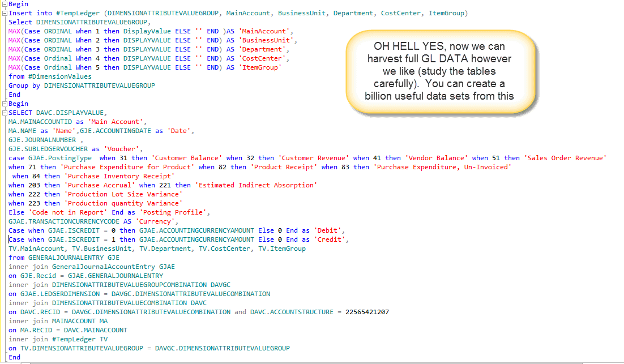Click 'GJE.SUBLEDGERVOUCHER' column reference
The width and height of the screenshot is (624, 364).
coord(48,149)
